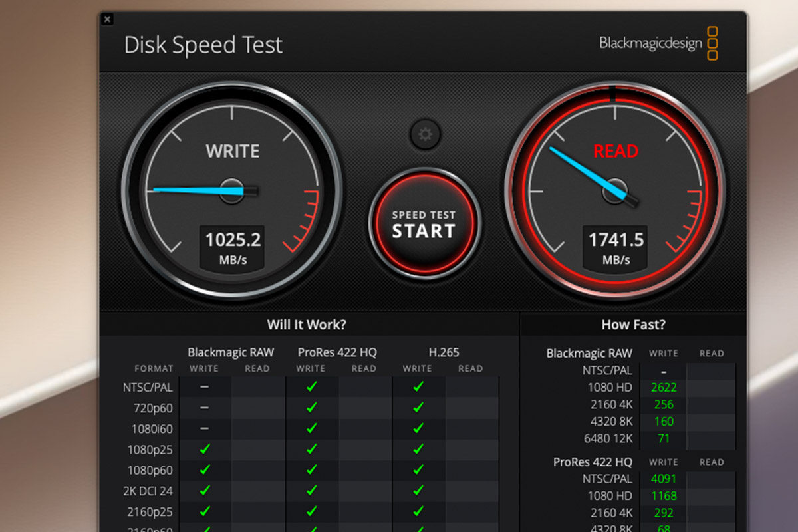The width and height of the screenshot is (798, 532).
Task: Start the speed test
Action: pyautogui.click(x=424, y=223)
